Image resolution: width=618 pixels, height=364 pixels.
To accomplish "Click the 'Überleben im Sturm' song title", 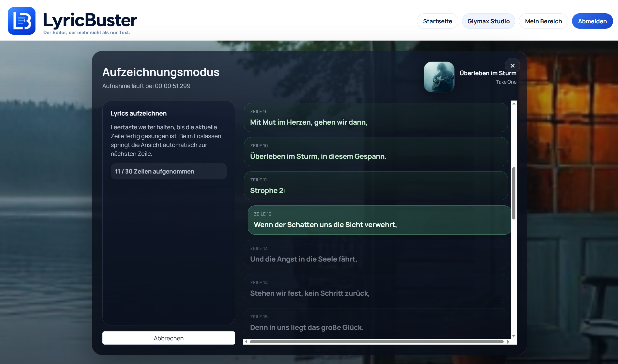I will tap(488, 73).
